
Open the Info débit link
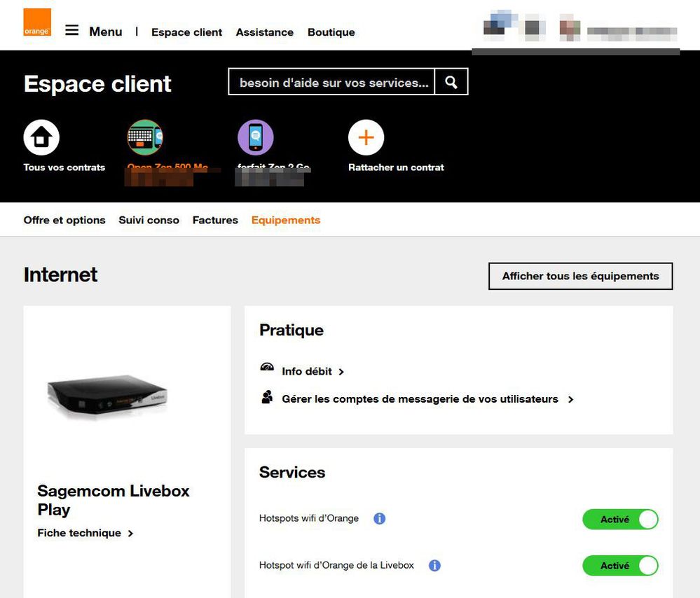point(307,371)
